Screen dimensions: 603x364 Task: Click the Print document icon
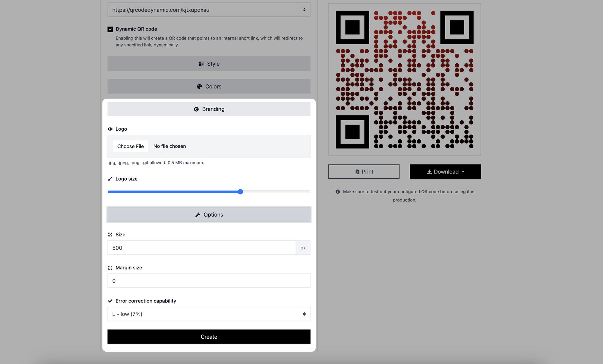pyautogui.click(x=357, y=172)
